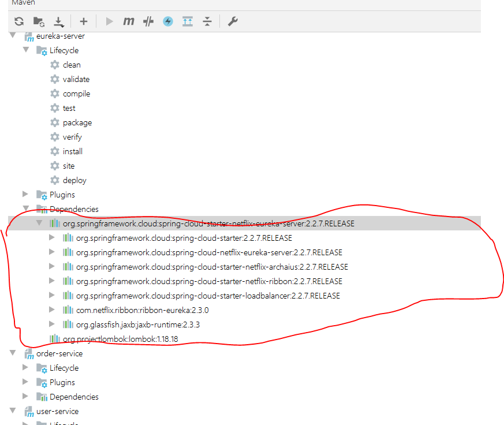Screen dimensions: 504x425
Task: Select the test lifecycle goal
Action: click(x=69, y=109)
